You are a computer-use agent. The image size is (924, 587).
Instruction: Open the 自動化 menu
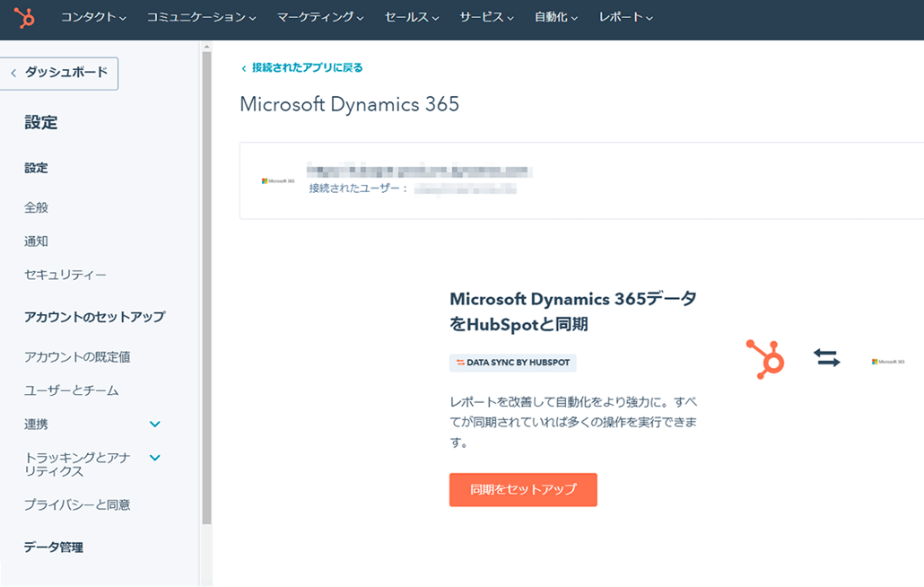pyautogui.click(x=556, y=18)
